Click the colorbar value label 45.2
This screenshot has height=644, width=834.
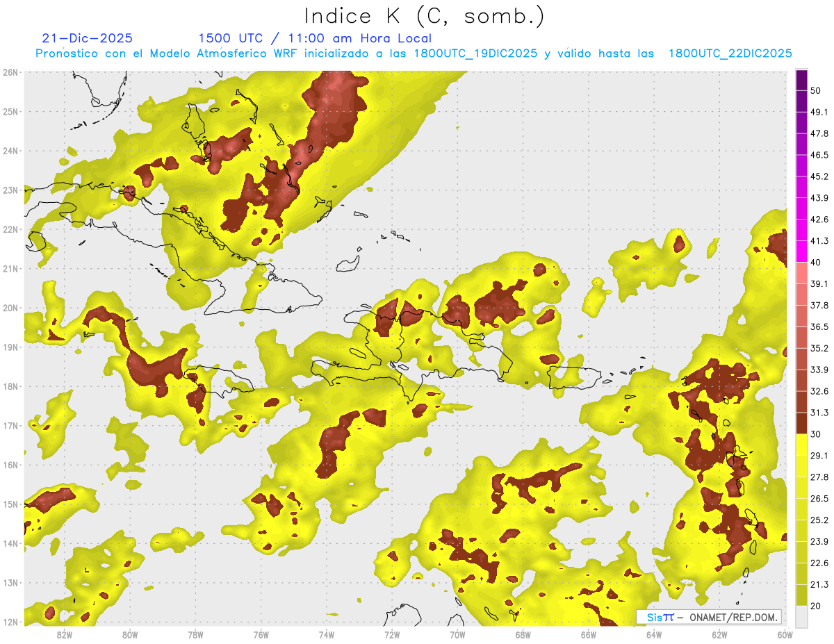(x=819, y=176)
